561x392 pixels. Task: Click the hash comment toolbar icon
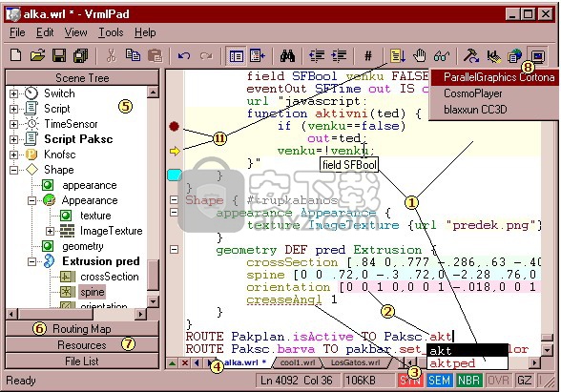[x=368, y=56]
